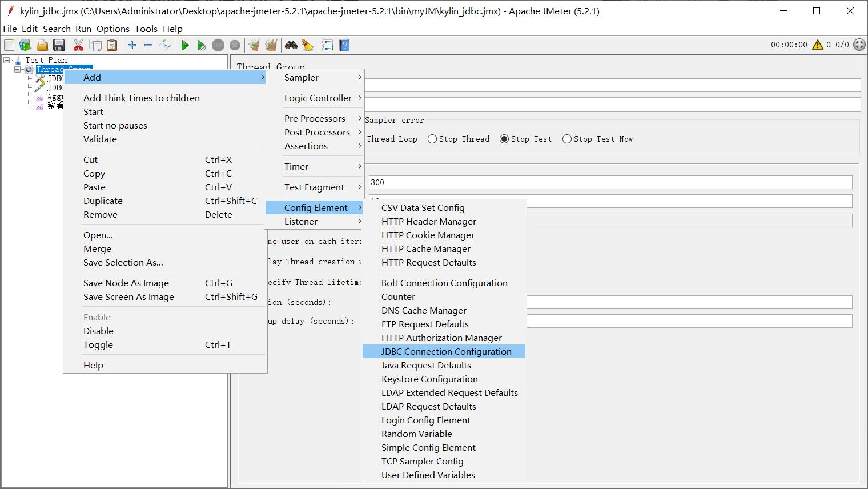Collapse all nodes with minus toolbar icon
Viewport: 868px width, 489px height.
click(148, 45)
